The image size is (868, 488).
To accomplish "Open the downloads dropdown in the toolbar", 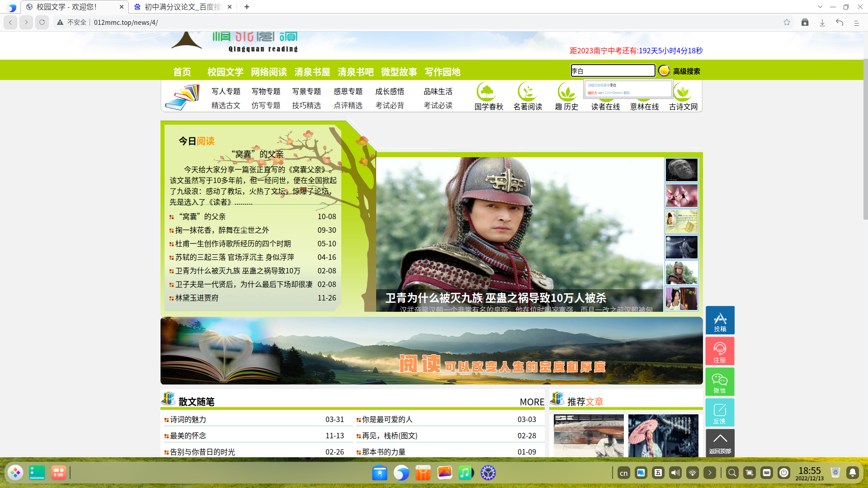I will (x=822, y=22).
